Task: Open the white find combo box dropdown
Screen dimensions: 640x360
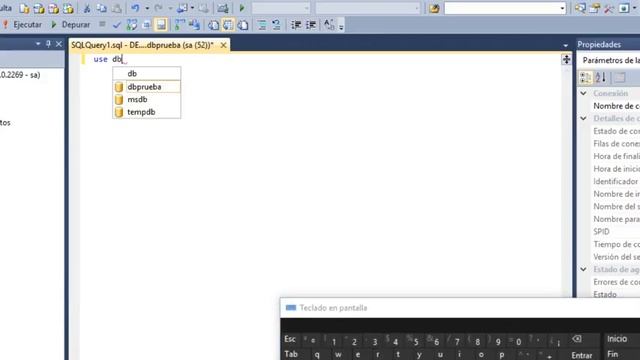Action: click(x=562, y=8)
